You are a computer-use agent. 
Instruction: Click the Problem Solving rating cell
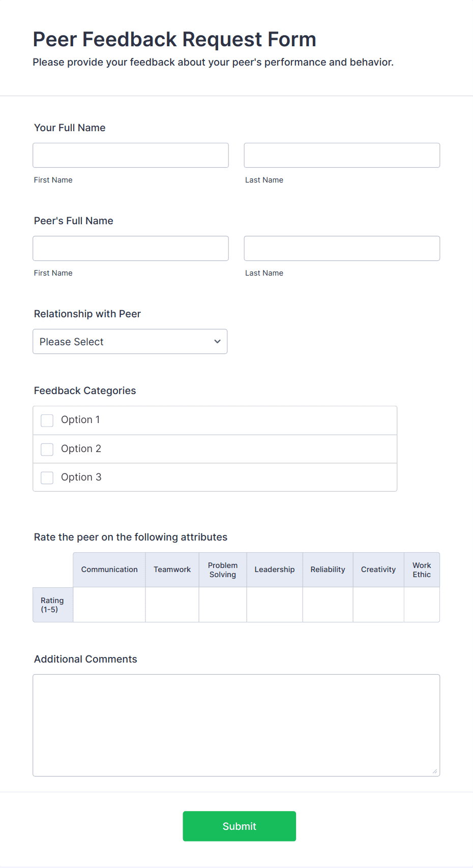pos(223,605)
